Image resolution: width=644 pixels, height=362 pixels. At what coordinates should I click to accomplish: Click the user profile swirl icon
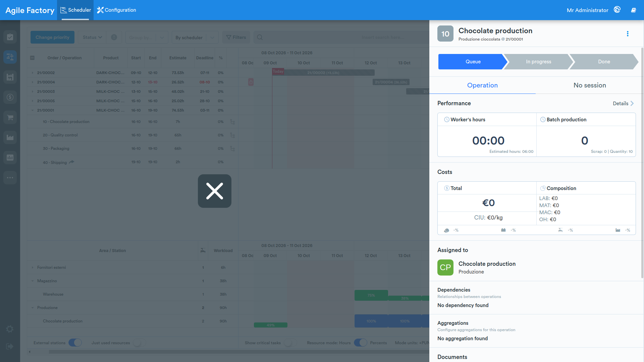point(617,10)
